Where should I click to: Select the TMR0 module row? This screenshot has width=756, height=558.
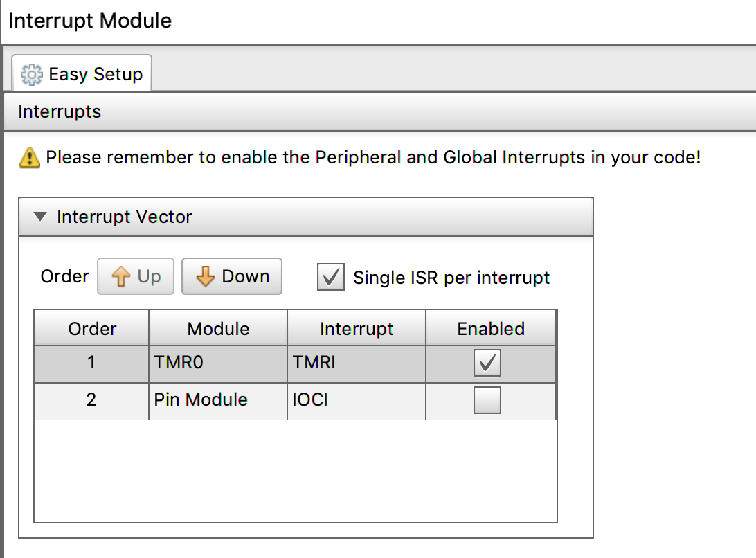[x=217, y=363]
